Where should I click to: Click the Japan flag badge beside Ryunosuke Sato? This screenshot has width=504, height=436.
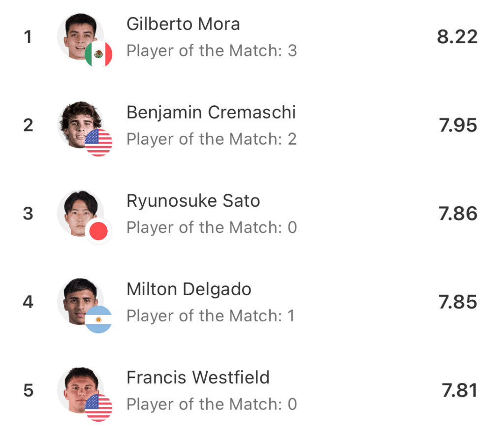pyautogui.click(x=98, y=231)
